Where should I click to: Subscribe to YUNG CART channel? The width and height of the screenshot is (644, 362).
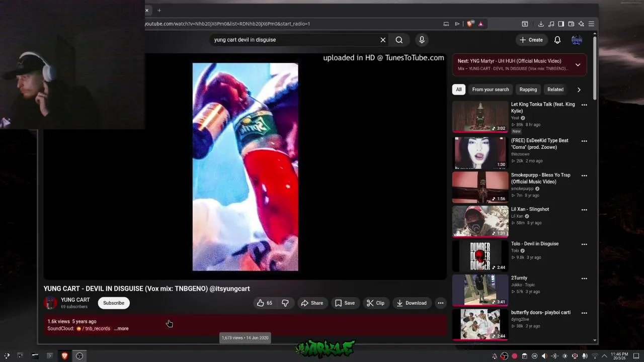[x=114, y=303]
